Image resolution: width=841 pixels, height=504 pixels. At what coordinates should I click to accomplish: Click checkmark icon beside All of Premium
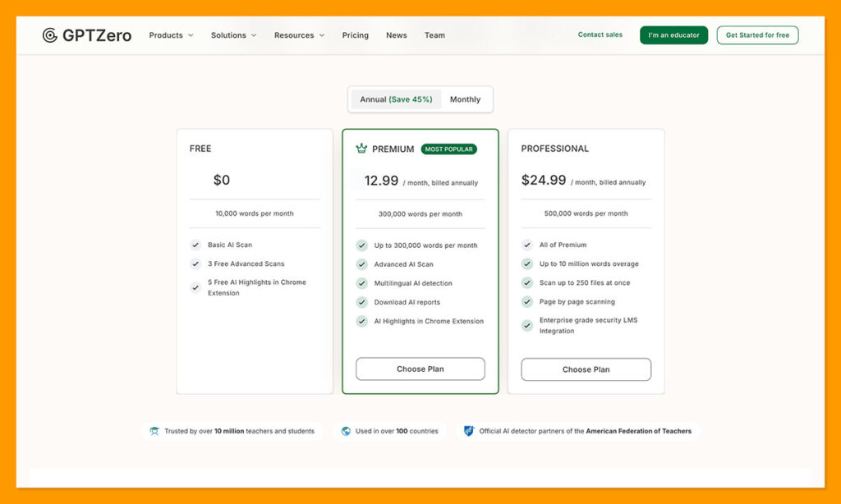tap(527, 245)
